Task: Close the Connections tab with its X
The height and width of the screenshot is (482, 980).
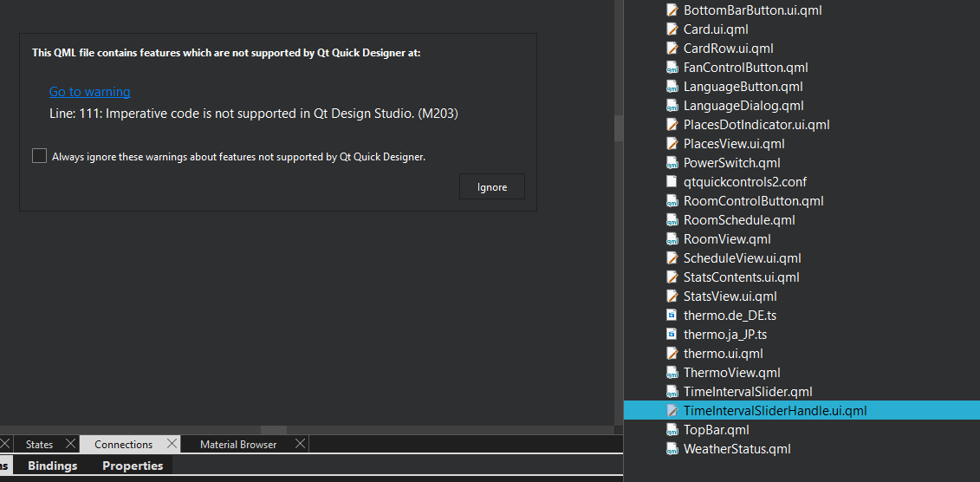Action: pyautogui.click(x=172, y=444)
